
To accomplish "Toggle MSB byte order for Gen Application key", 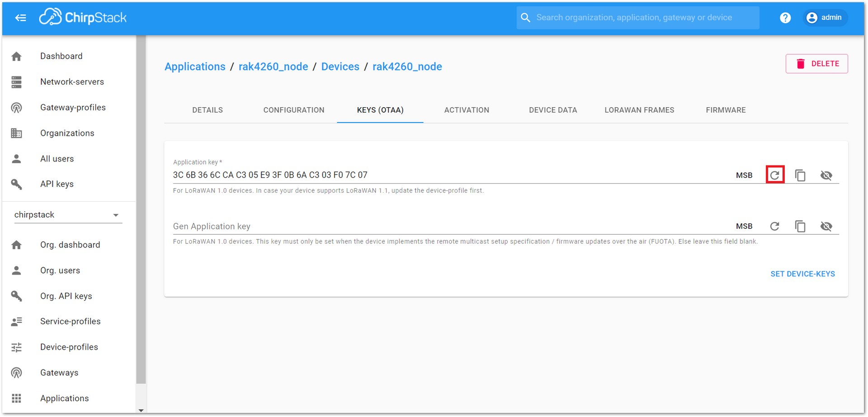I will click(744, 226).
